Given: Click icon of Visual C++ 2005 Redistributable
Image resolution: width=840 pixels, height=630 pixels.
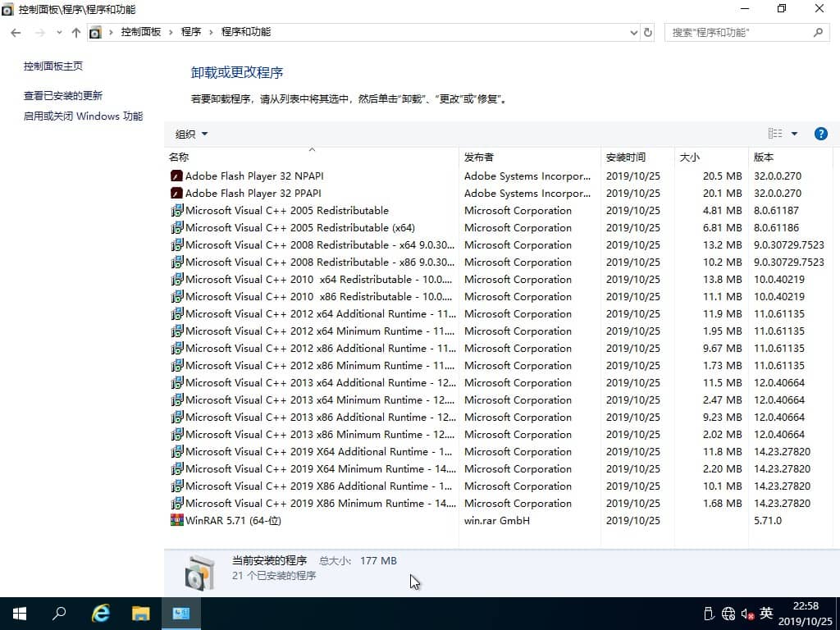Looking at the screenshot, I should (x=177, y=210).
